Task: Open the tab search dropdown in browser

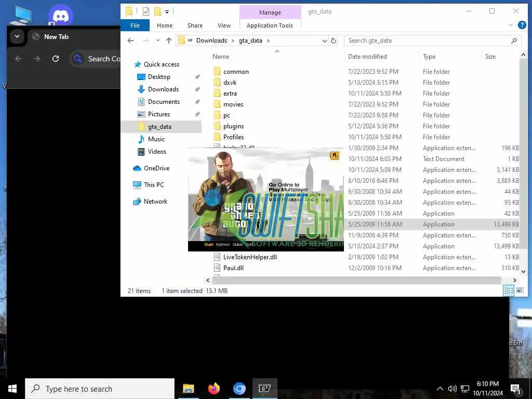Action: [17, 36]
